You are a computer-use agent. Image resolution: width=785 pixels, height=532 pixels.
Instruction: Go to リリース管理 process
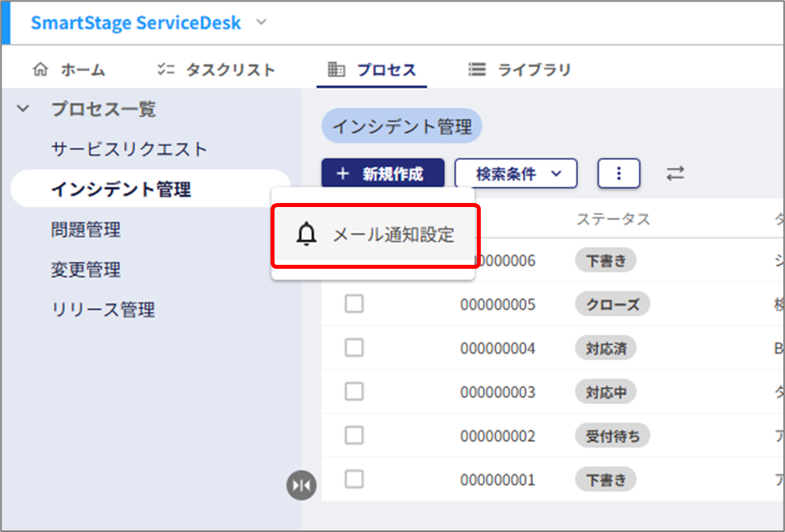click(103, 310)
